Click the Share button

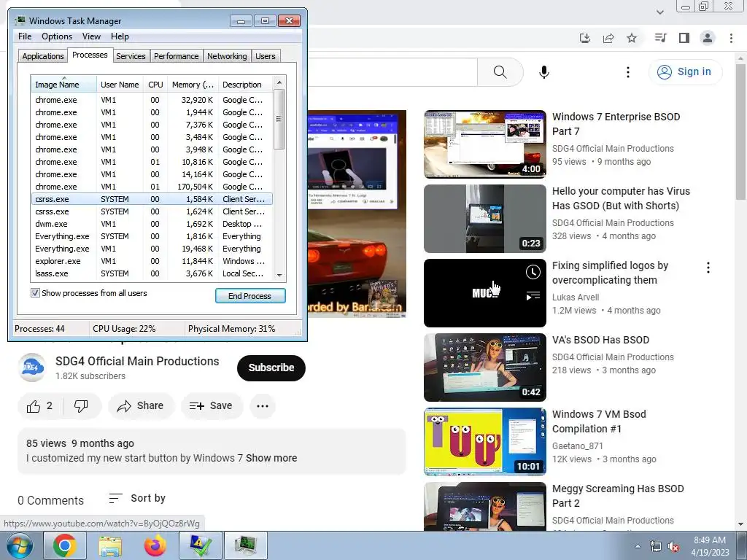[x=141, y=406]
